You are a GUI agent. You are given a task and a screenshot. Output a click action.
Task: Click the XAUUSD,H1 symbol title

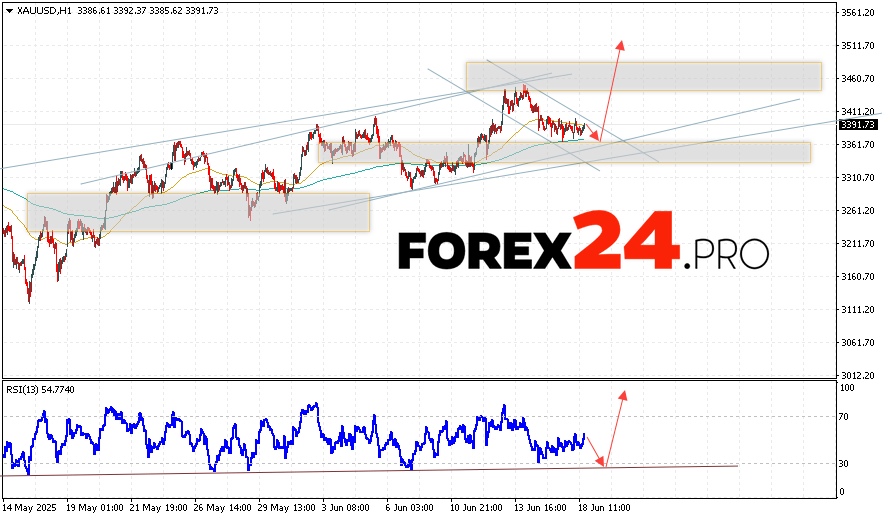[x=45, y=9]
